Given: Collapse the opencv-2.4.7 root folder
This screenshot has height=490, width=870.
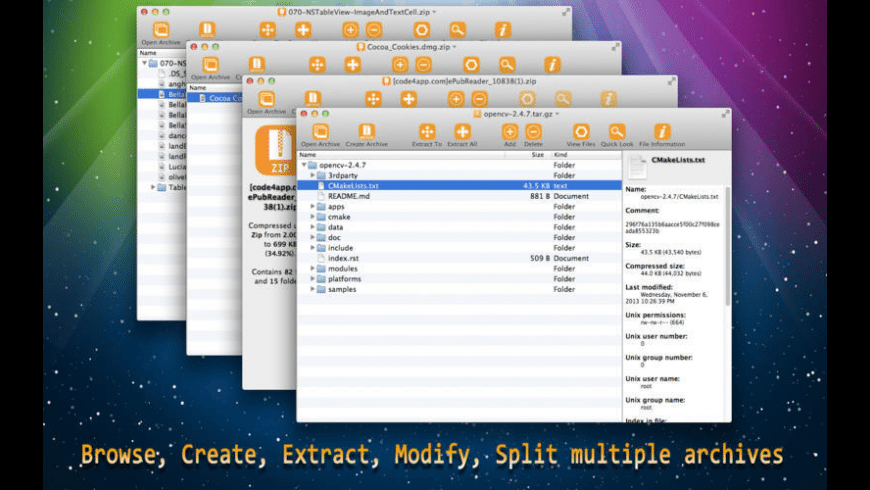Looking at the screenshot, I should click(x=304, y=164).
